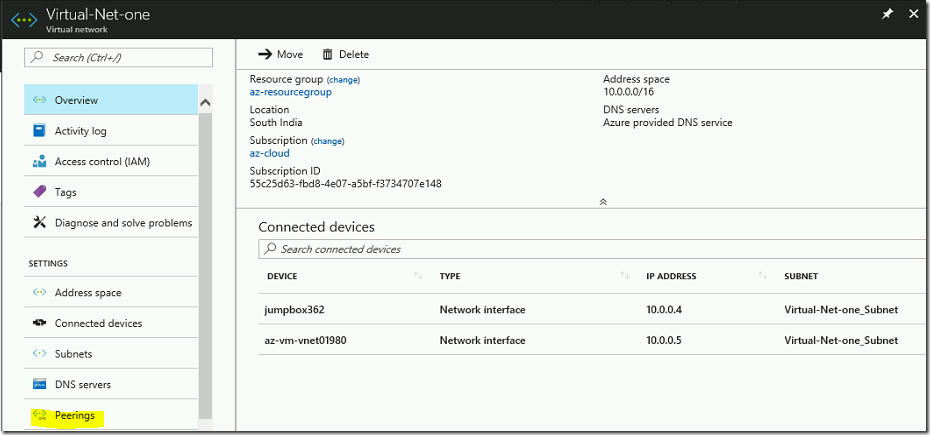Click the Connected devices icon in sidebar
The image size is (930, 435).
[x=39, y=323]
